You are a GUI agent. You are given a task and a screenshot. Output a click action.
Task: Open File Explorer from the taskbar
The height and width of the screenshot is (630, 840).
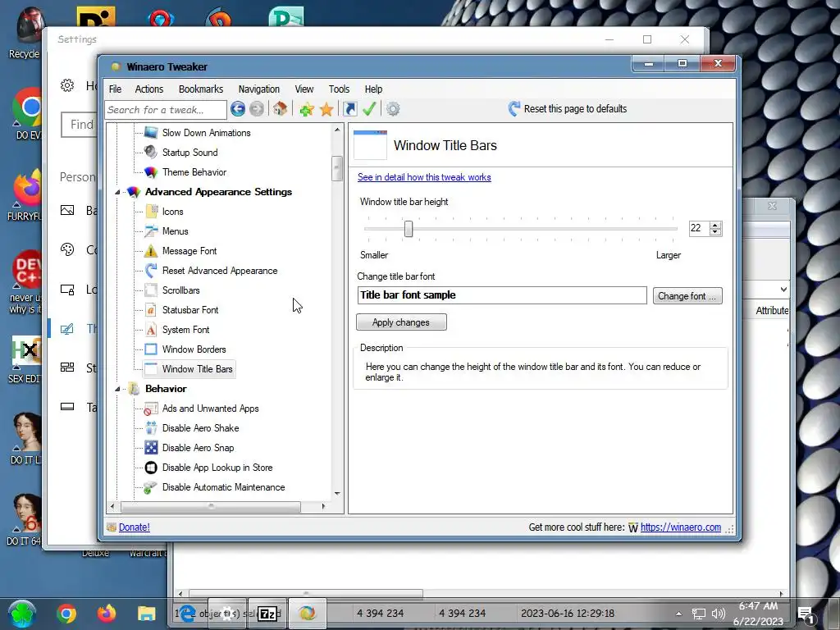[x=146, y=614]
